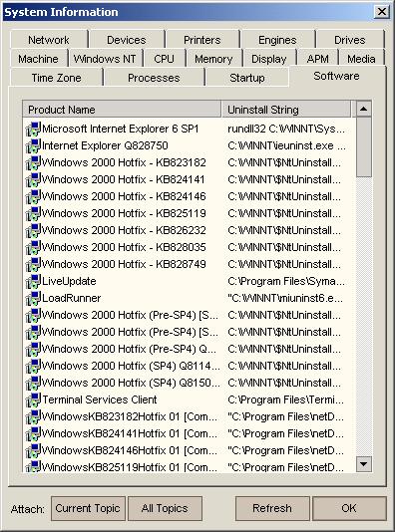Click the icon for WindowsKB824141Hotfix 01 row
Screen dimensions: 395x532
33,434
